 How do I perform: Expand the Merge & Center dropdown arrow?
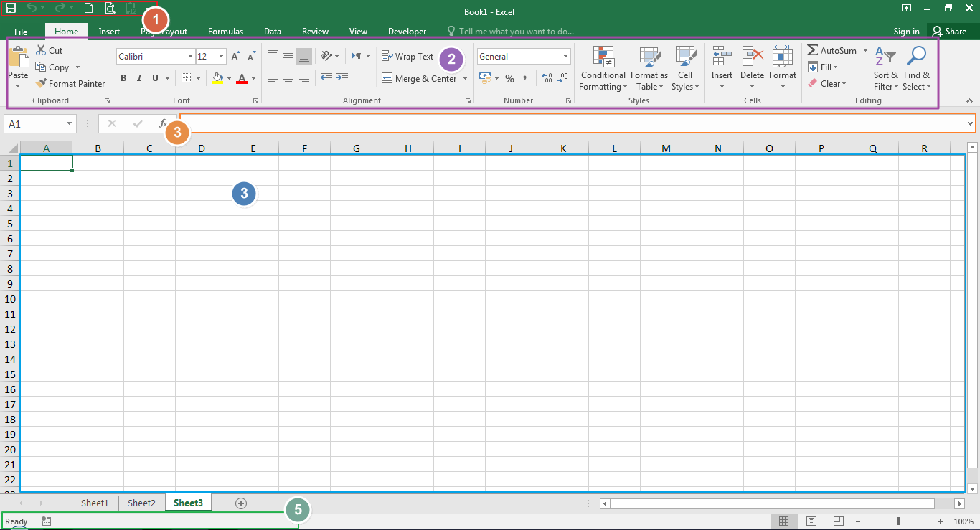point(465,78)
